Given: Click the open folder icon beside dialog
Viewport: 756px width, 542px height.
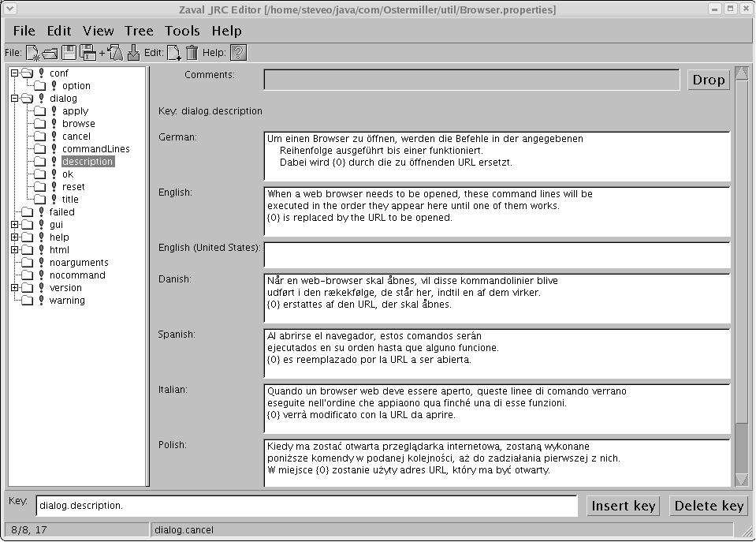Looking at the screenshot, I should tap(28, 99).
